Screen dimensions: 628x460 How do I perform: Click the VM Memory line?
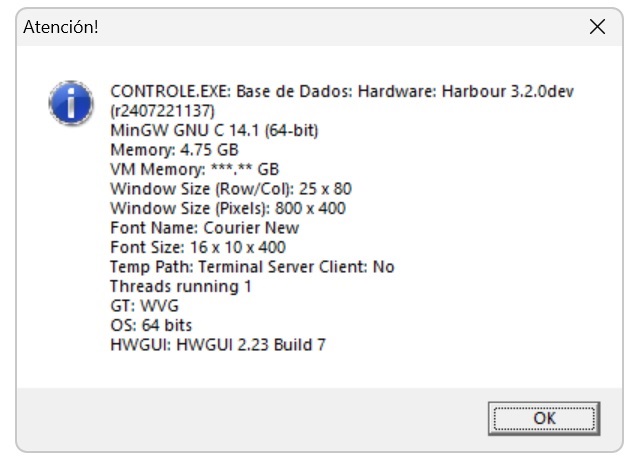pyautogui.click(x=194, y=169)
